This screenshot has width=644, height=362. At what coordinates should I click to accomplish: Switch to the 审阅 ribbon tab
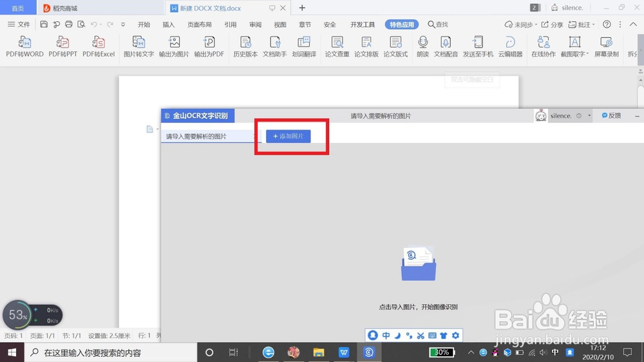pos(255,24)
